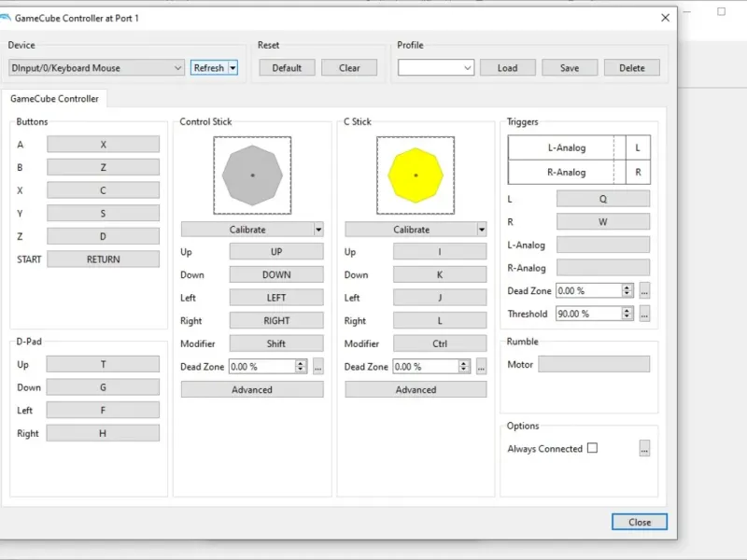
Task: Open the Device dropdown list
Action: [x=96, y=68]
